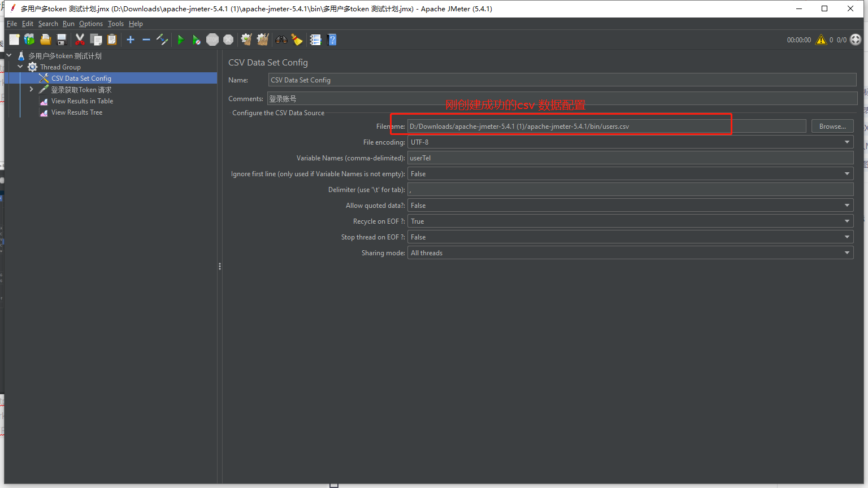Image resolution: width=868 pixels, height=488 pixels.
Task: Select the 多用户多token 测试计划 root item
Action: 65,56
